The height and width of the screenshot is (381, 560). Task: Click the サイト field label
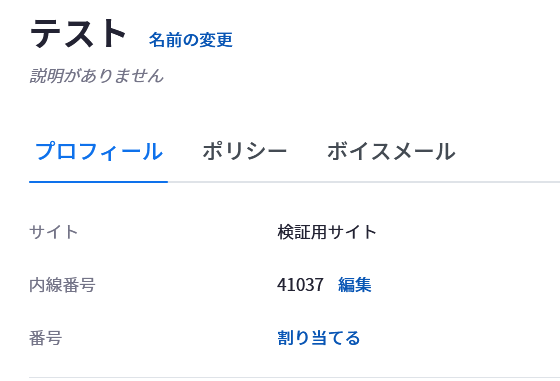53,232
